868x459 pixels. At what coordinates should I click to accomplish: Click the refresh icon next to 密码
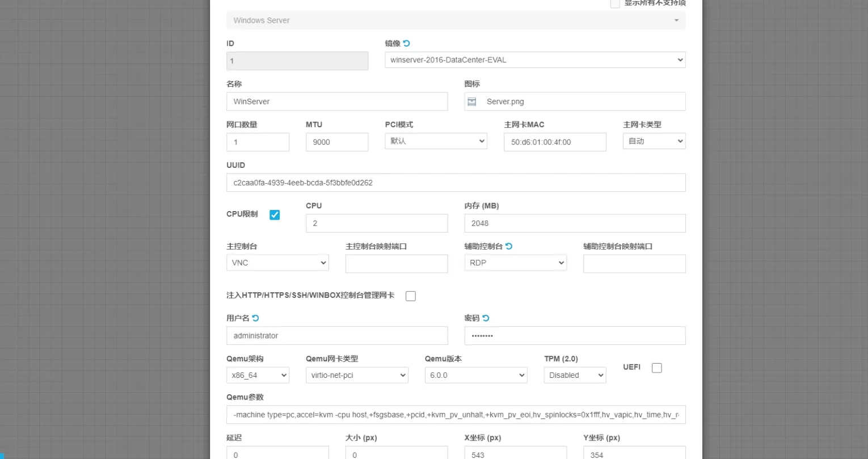coord(486,318)
